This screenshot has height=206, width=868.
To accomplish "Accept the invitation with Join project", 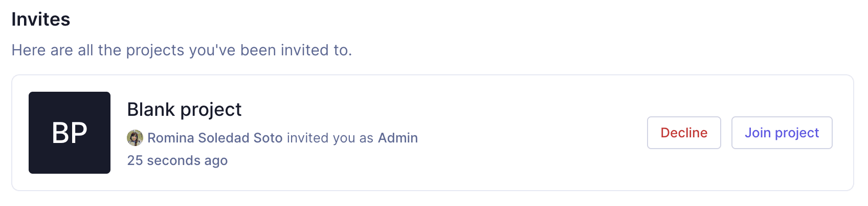I will coord(782,133).
